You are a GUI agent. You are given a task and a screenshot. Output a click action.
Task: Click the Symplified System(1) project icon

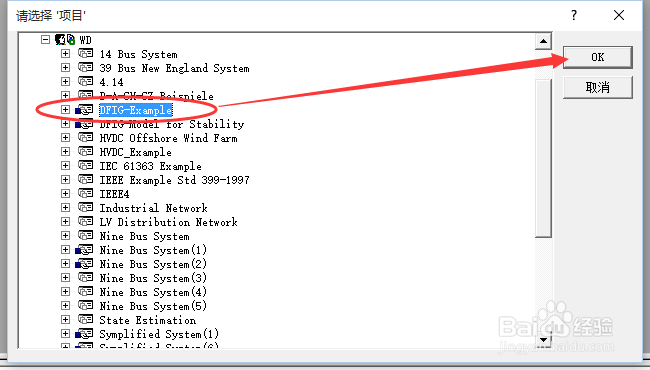pyautogui.click(x=84, y=334)
